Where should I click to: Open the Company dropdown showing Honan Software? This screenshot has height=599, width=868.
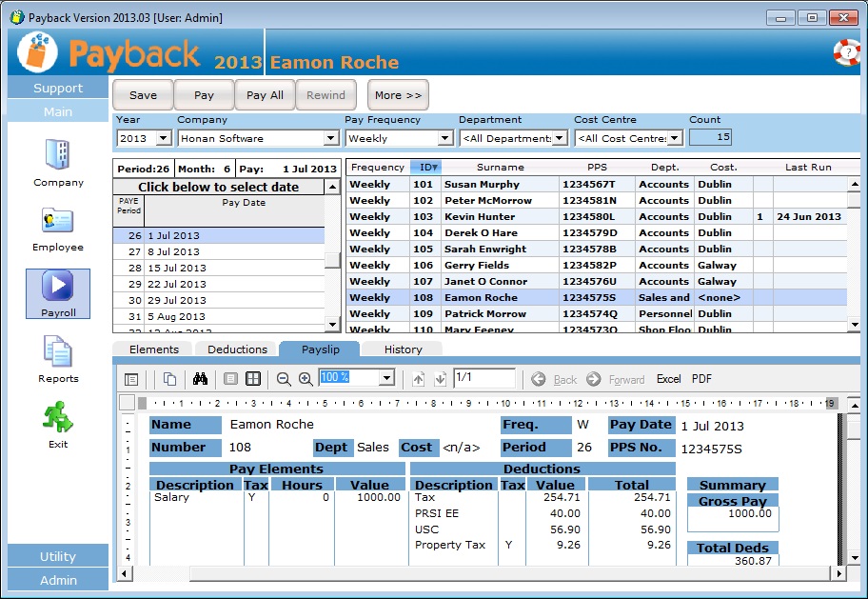(330, 139)
